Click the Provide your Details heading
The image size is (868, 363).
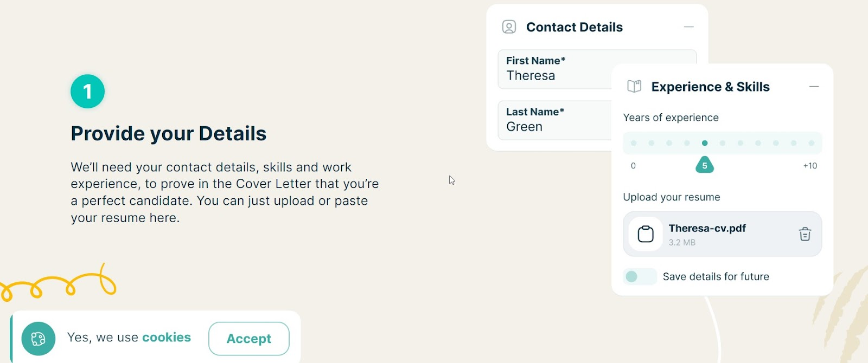[x=169, y=133]
